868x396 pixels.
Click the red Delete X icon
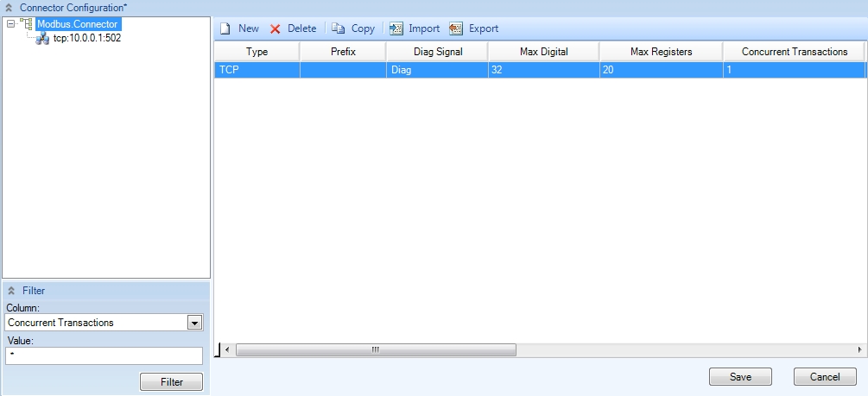click(276, 28)
